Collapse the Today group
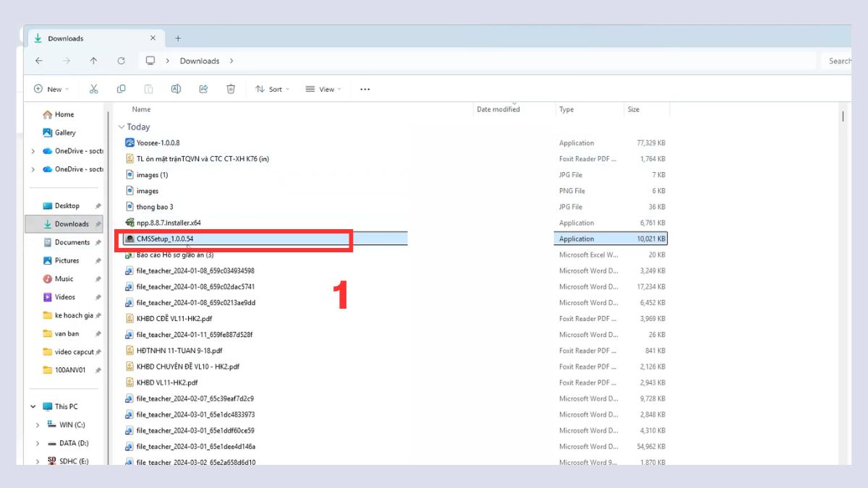 [x=122, y=127]
